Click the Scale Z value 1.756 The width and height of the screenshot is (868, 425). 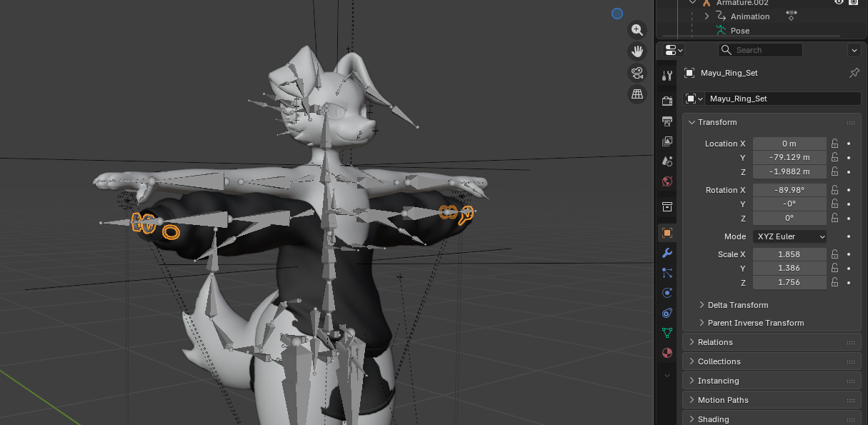point(789,283)
